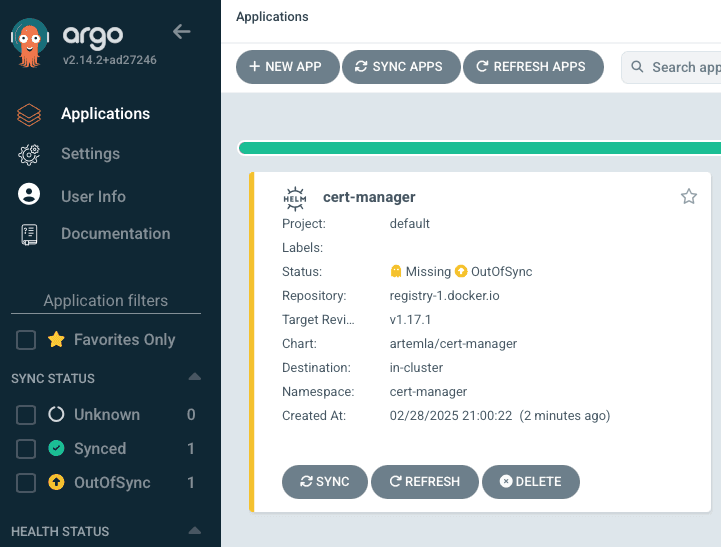The image size is (721, 547).
Task: Click the Helm icon on cert-manager card
Action: 295,199
